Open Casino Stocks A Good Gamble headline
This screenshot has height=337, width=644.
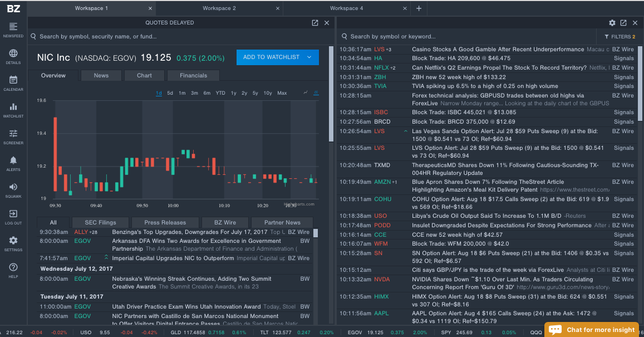pos(498,50)
